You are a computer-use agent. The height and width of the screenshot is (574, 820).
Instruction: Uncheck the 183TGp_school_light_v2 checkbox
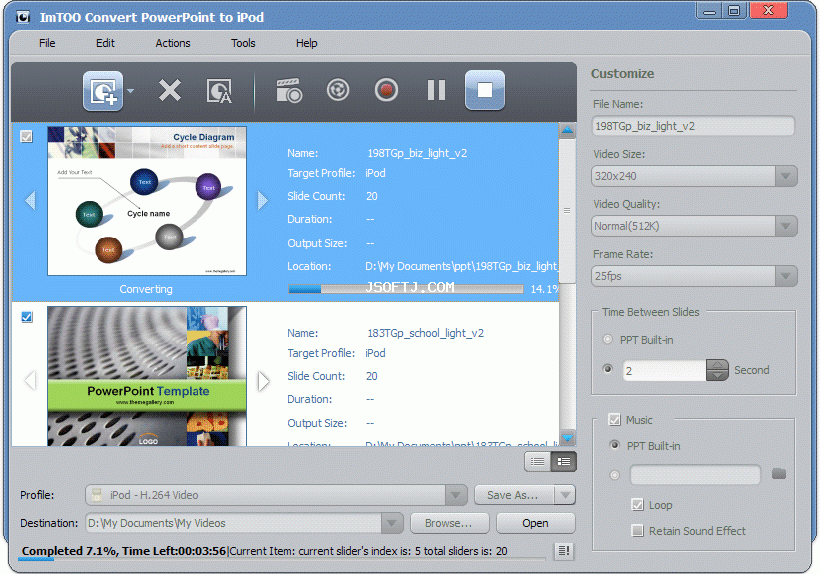[x=27, y=317]
